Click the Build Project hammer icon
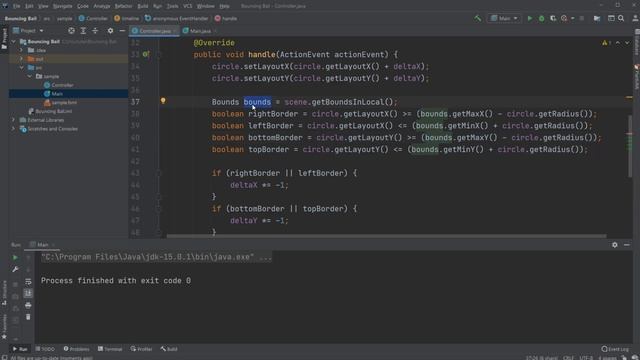 pos(477,18)
